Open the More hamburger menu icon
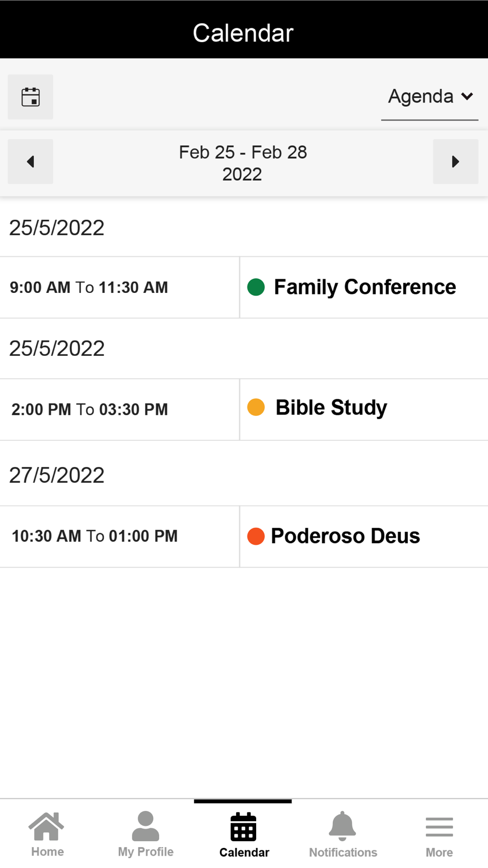488x868 pixels. point(439,827)
